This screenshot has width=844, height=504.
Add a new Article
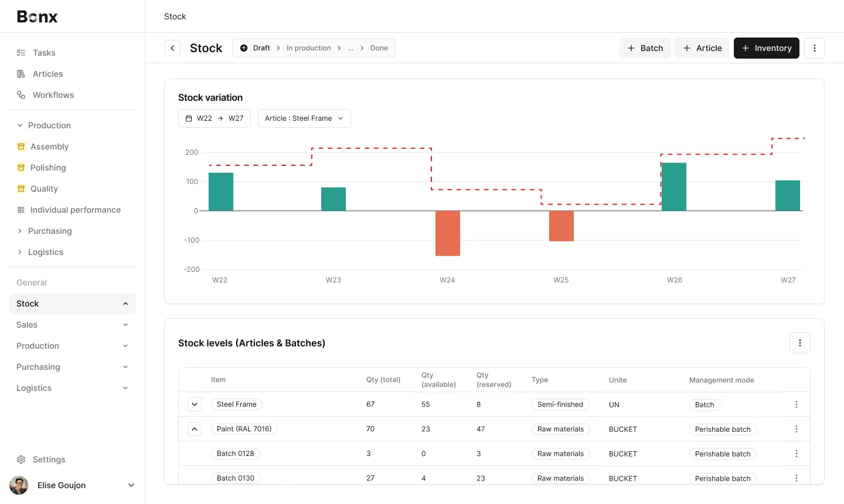tap(702, 48)
